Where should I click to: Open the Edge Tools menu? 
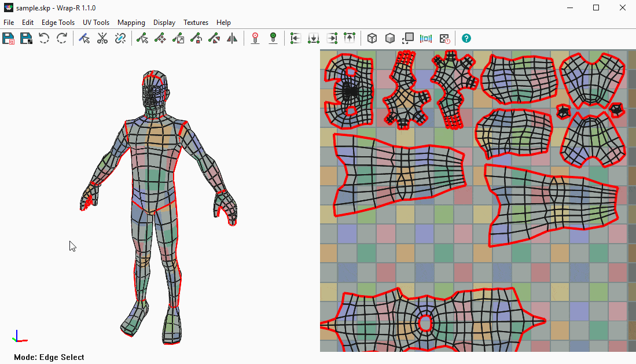click(58, 23)
